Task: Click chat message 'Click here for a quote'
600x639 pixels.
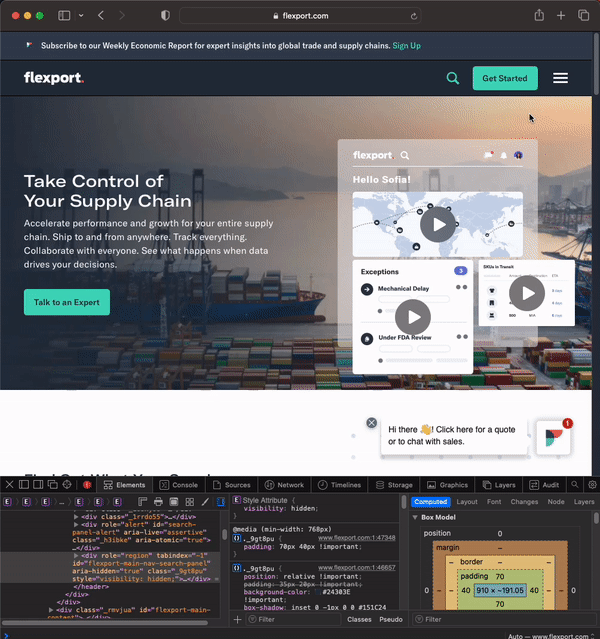Action: coord(452,435)
